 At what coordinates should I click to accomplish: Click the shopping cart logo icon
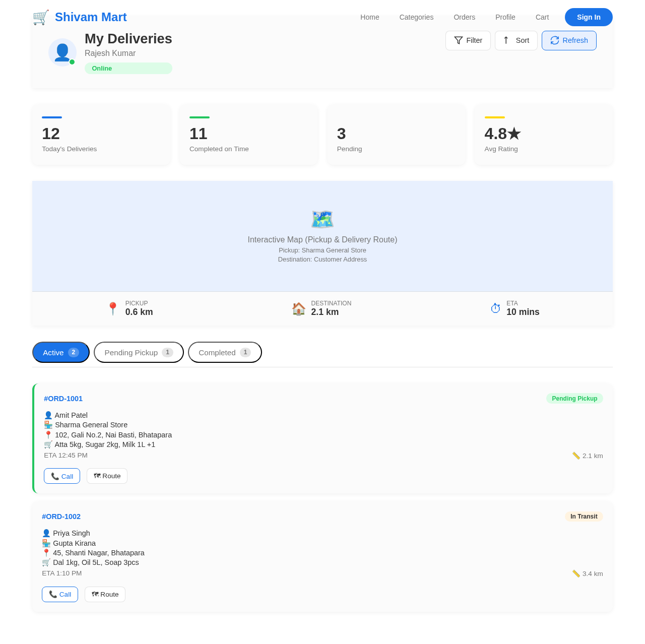tap(41, 17)
